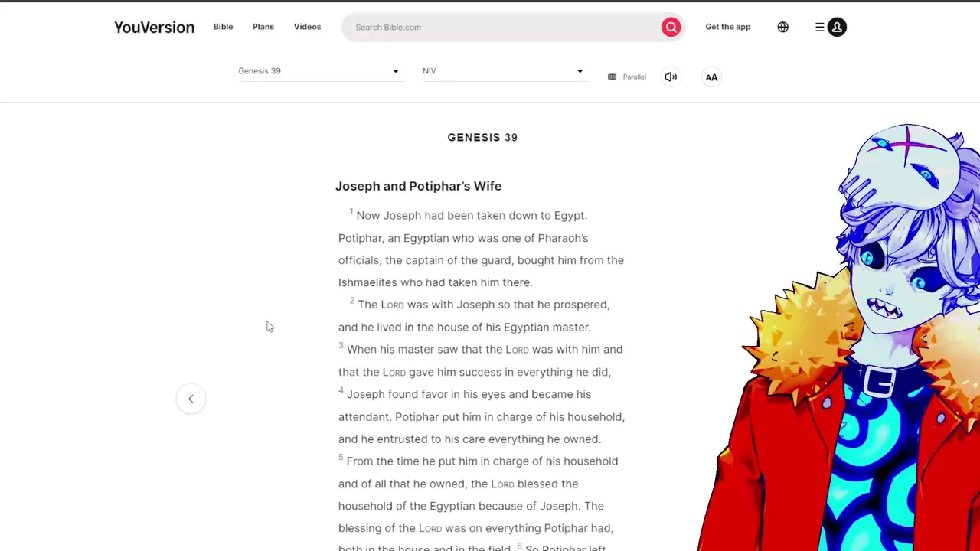Viewport: 980px width, 551px height.
Task: Play the audio Bible speaker icon
Action: coord(671,77)
